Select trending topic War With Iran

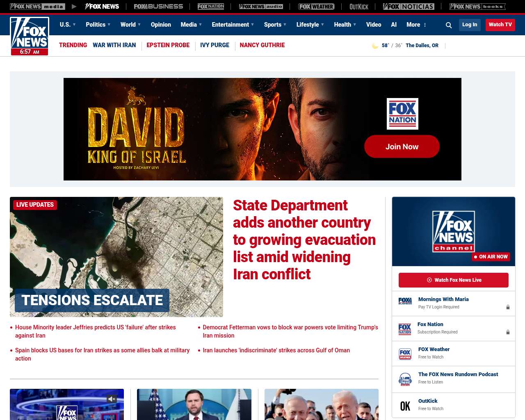click(114, 45)
